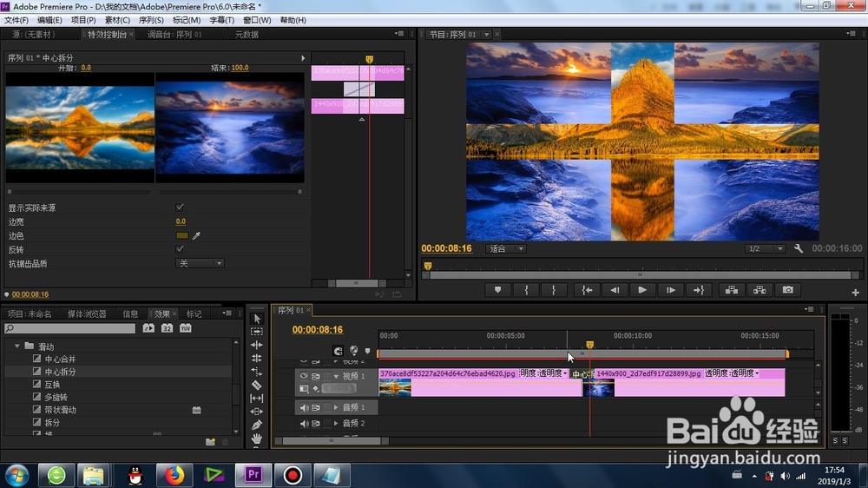Click the Add Marker button in program monitor
Viewport: 868px width, 488px height.
pyautogui.click(x=497, y=290)
